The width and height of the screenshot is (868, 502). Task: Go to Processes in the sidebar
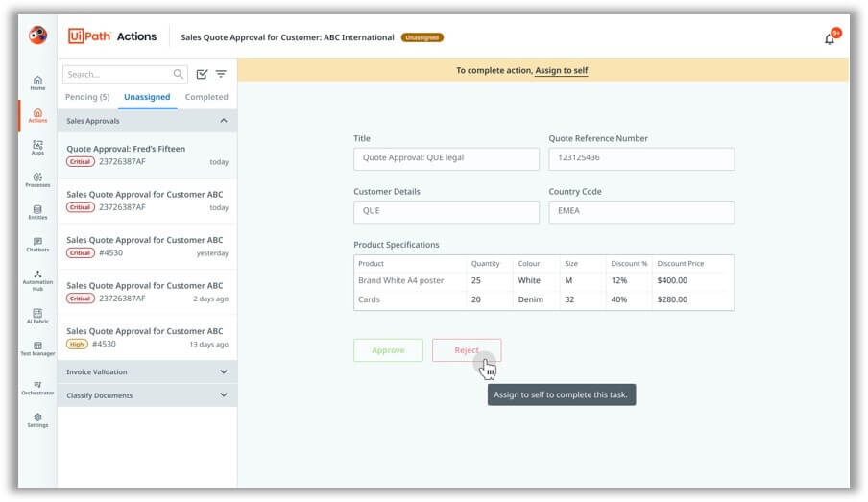pyautogui.click(x=37, y=179)
